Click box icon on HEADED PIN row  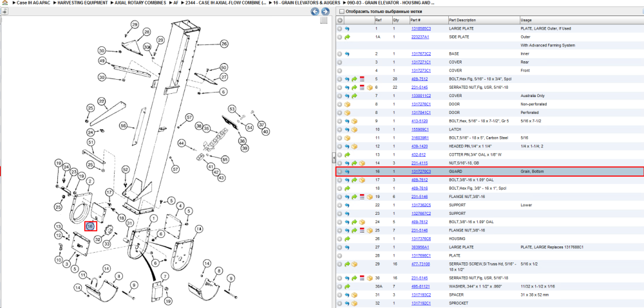click(x=354, y=146)
